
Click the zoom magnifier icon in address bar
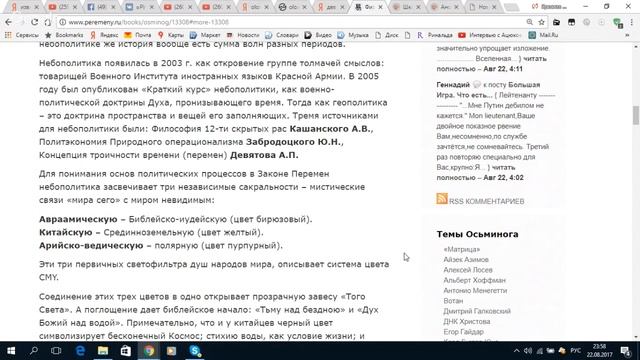tap(529, 22)
